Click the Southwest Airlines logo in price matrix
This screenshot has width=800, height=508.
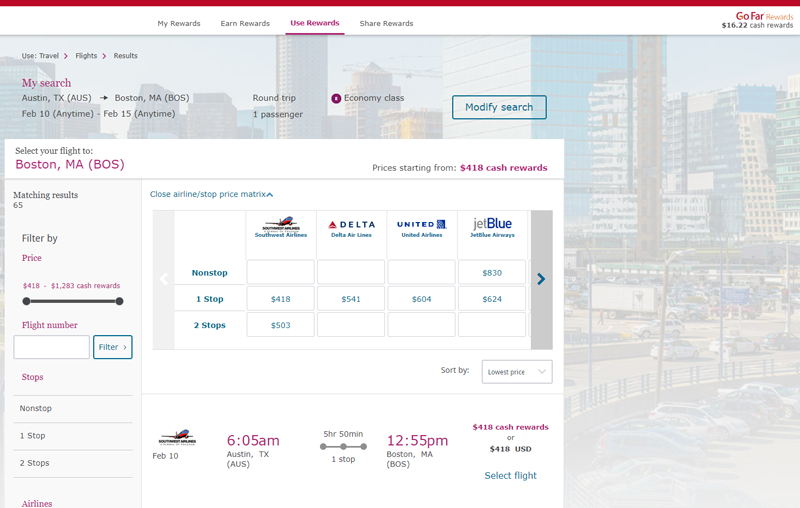click(280, 226)
